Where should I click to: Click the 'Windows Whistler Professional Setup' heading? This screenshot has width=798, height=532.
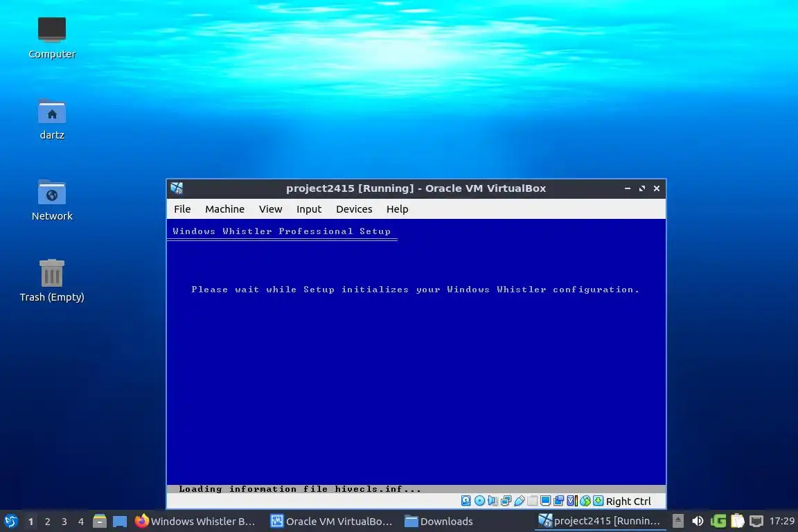click(x=281, y=231)
